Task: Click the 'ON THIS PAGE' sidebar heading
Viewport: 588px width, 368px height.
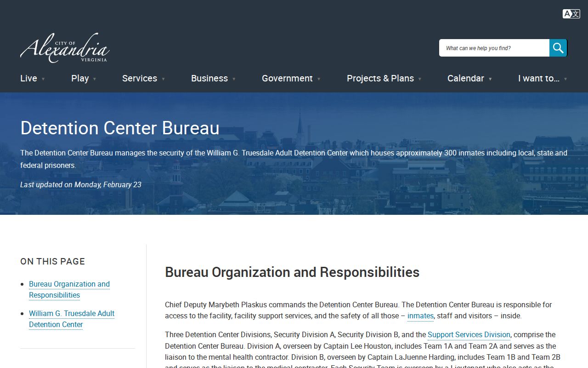Action: click(53, 261)
